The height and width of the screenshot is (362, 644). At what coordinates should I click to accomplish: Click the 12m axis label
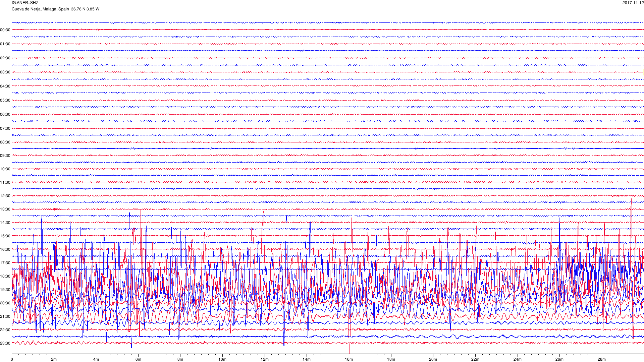[265, 359]
